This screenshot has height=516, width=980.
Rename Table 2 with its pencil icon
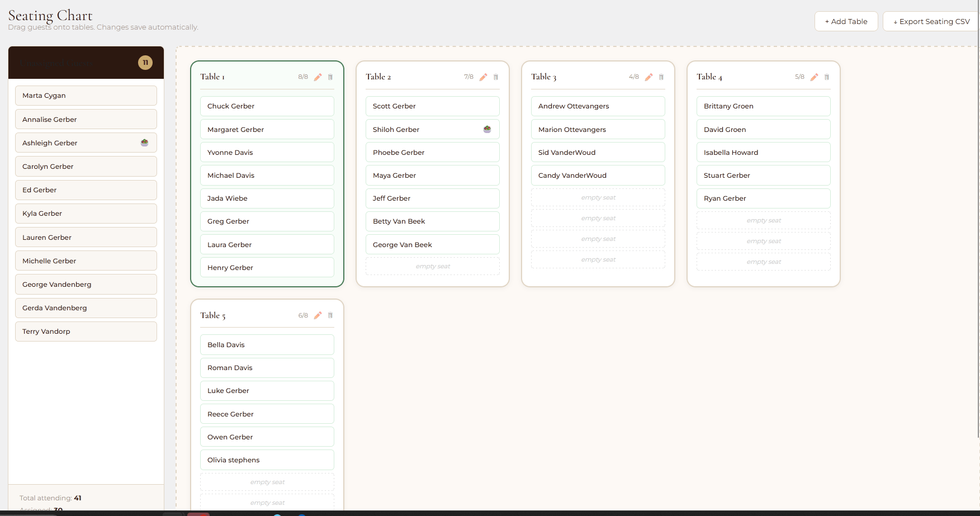point(483,77)
